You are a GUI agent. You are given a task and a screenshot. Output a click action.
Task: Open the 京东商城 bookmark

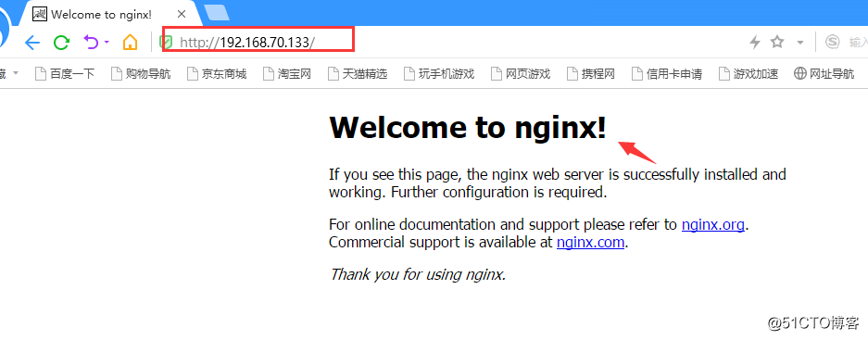[217, 73]
